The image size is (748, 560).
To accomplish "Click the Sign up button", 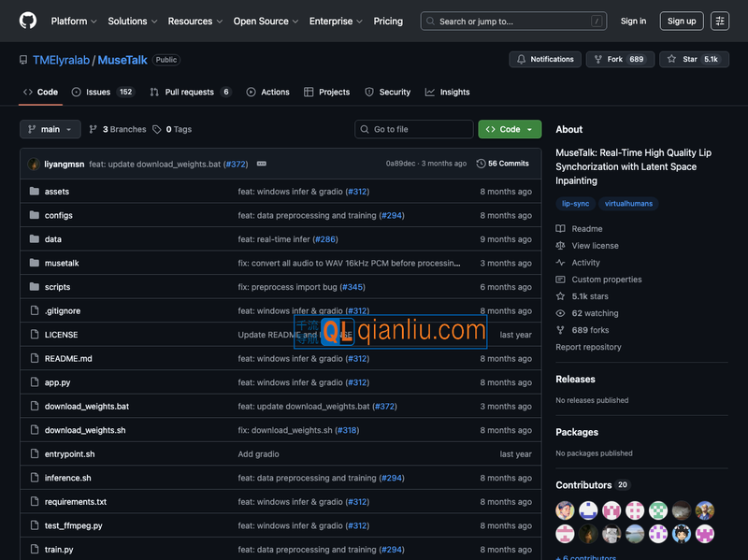I will coord(682,21).
